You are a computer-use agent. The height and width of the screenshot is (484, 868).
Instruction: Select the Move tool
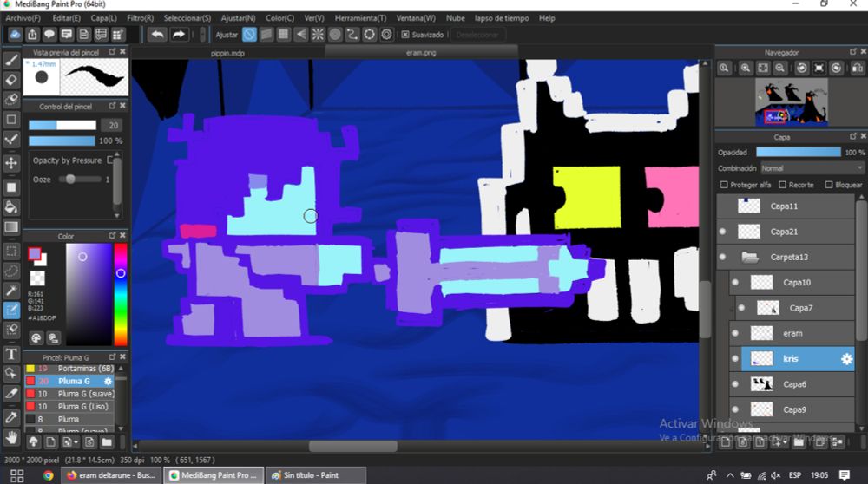[11, 162]
